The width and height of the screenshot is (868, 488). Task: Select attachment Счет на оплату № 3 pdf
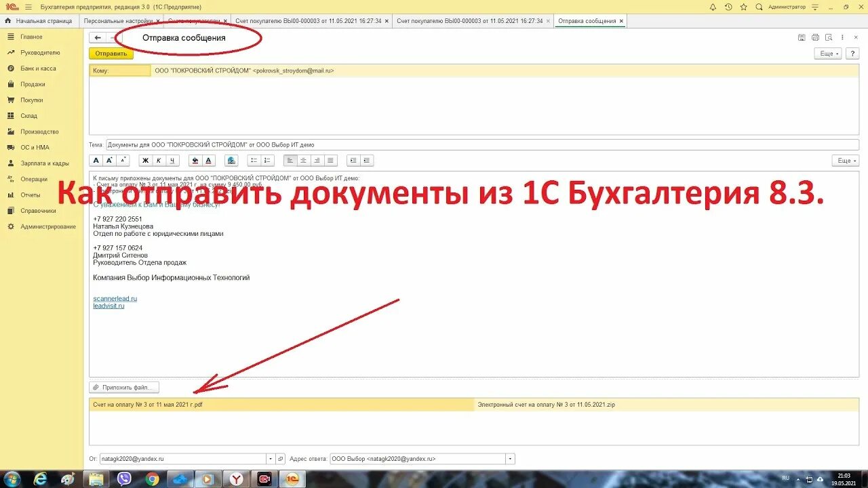pyautogui.click(x=281, y=405)
